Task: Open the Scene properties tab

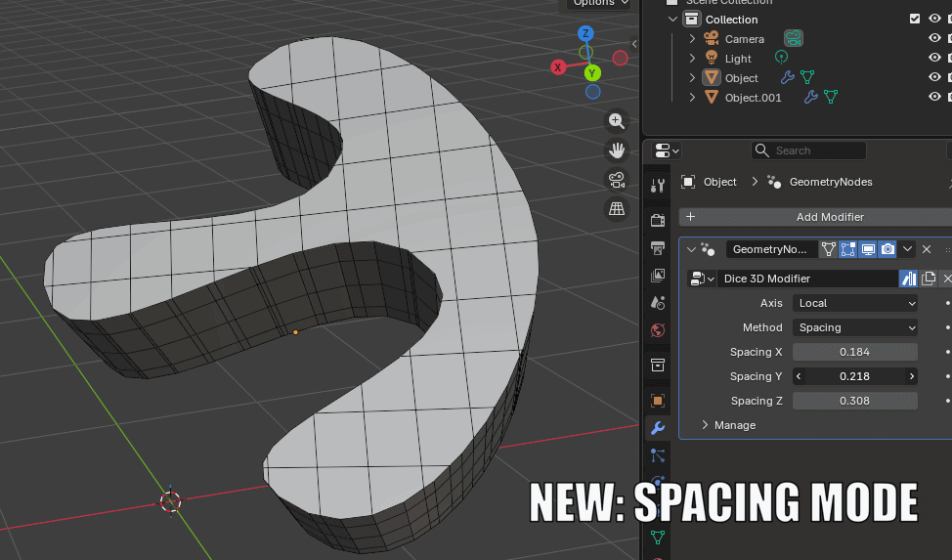Action: (658, 302)
